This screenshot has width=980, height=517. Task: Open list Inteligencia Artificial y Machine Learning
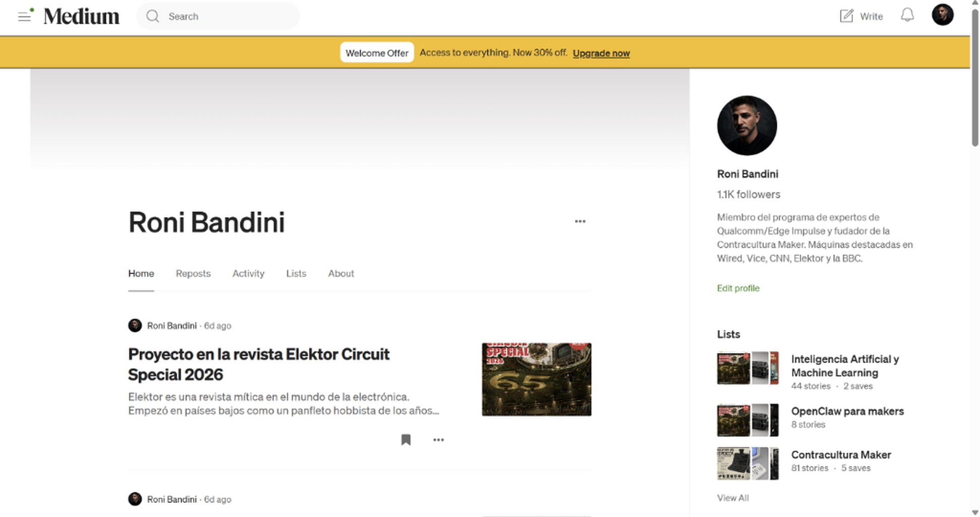(x=845, y=366)
